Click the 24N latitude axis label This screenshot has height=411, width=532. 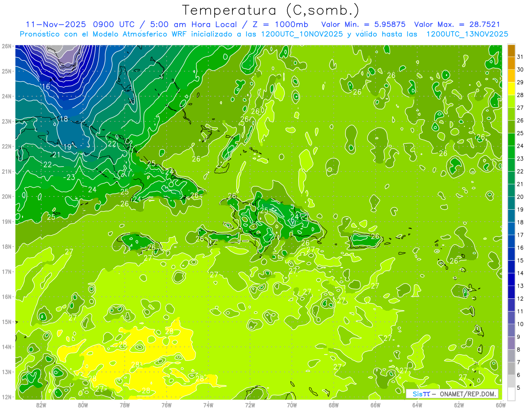[6, 96]
